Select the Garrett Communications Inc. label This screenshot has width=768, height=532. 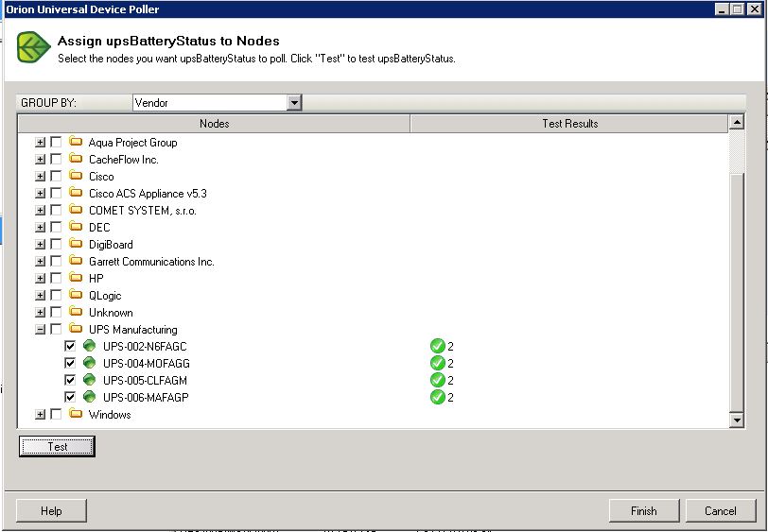(151, 262)
